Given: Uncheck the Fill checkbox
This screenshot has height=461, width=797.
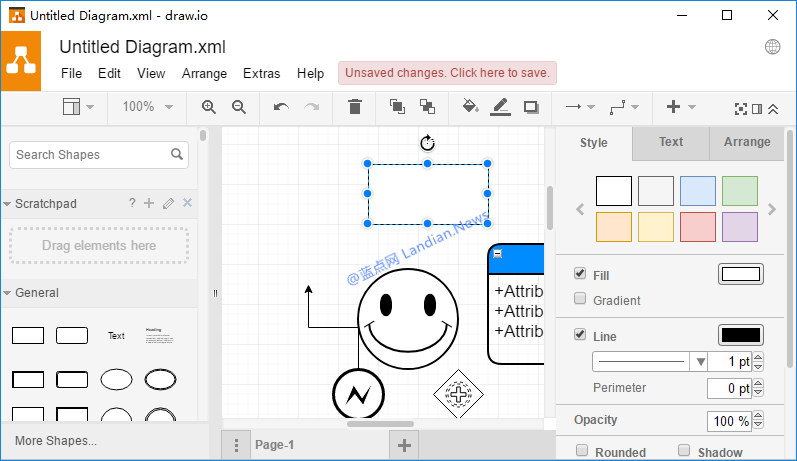Looking at the screenshot, I should [x=580, y=274].
